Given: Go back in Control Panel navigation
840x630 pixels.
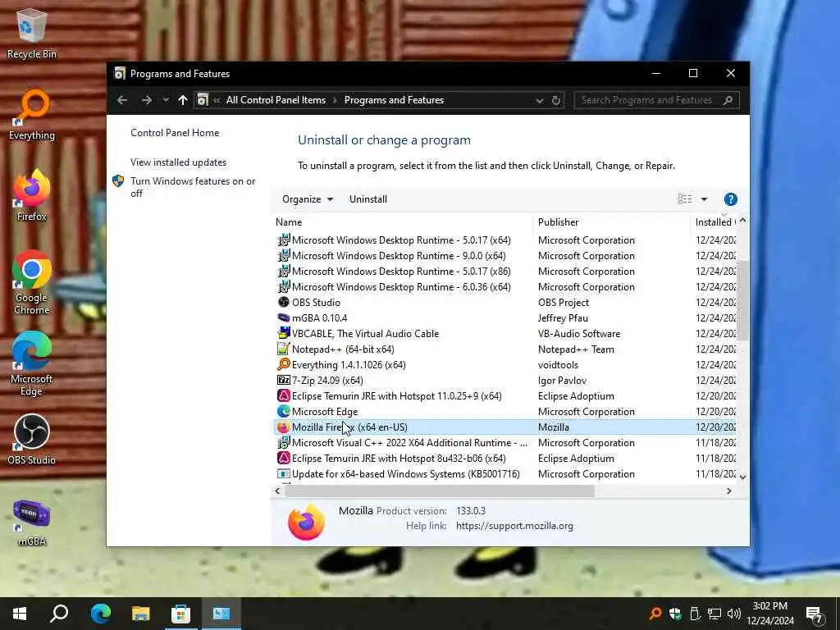Looking at the screenshot, I should pyautogui.click(x=122, y=100).
